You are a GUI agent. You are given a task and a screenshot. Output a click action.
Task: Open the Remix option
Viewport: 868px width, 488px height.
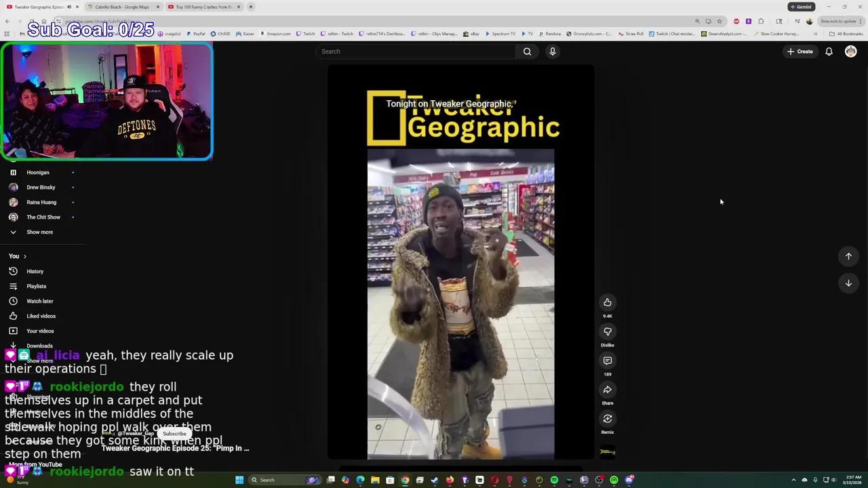(x=608, y=419)
